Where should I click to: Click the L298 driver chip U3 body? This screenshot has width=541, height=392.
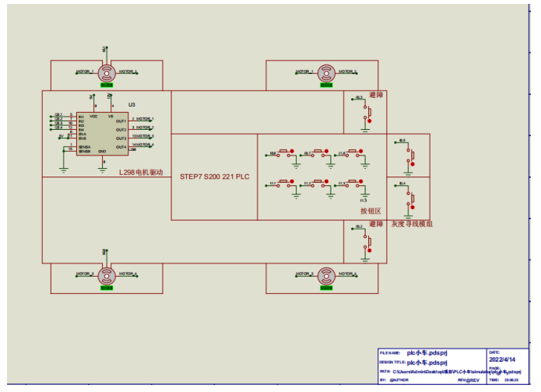pyautogui.click(x=103, y=134)
